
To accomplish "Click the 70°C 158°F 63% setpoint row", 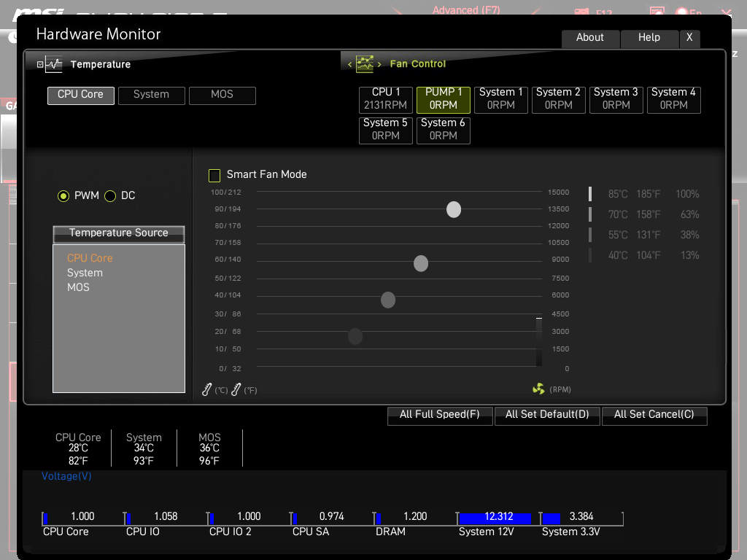I will pos(644,215).
